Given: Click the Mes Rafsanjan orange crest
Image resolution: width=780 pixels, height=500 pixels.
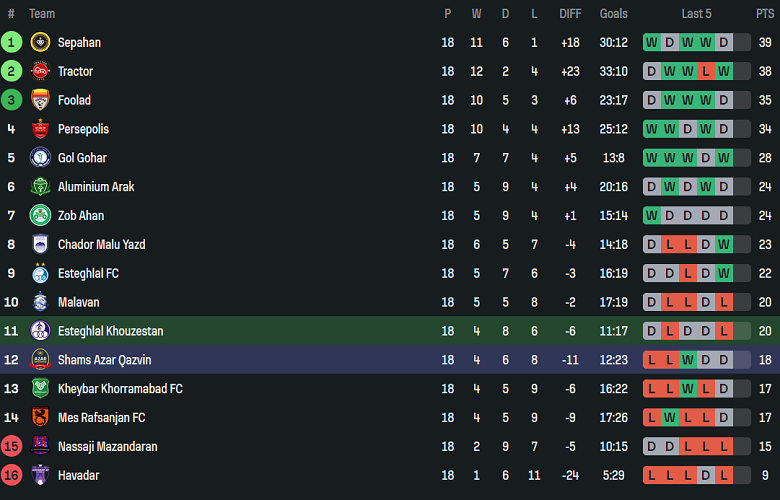Looking at the screenshot, I should 40,418.
